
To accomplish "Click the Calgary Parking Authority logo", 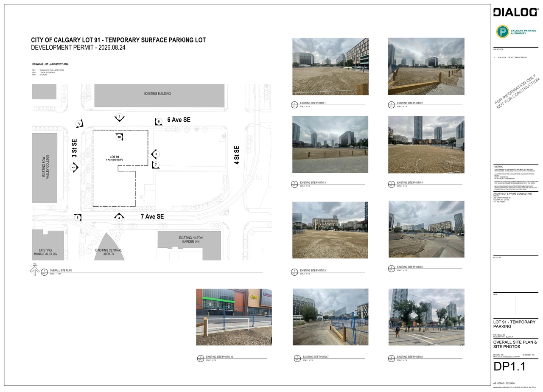I will pos(515,32).
